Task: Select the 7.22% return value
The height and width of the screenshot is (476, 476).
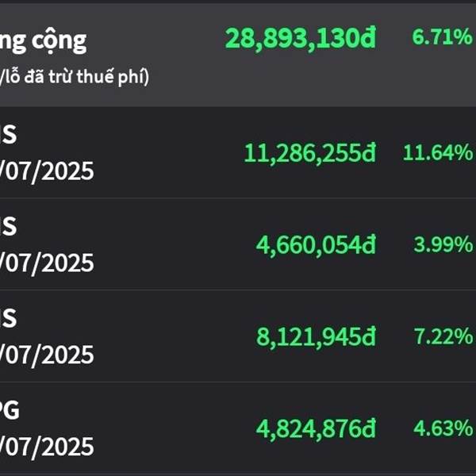Action: coord(443,336)
